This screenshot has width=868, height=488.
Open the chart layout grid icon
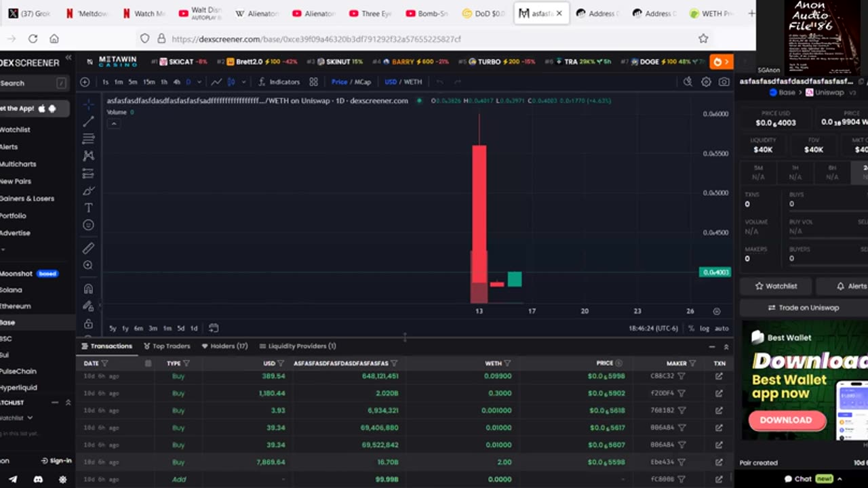coord(313,82)
